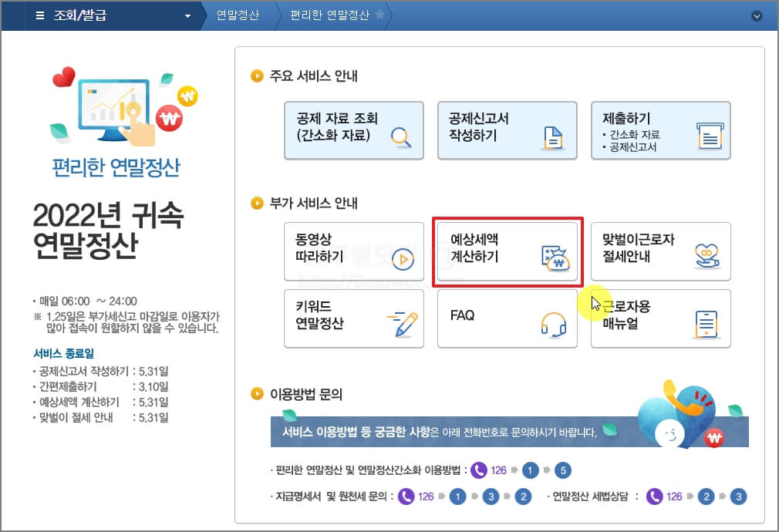Open the highlighted 예상세액 계산하기 service
This screenshot has width=779, height=532.
[508, 252]
